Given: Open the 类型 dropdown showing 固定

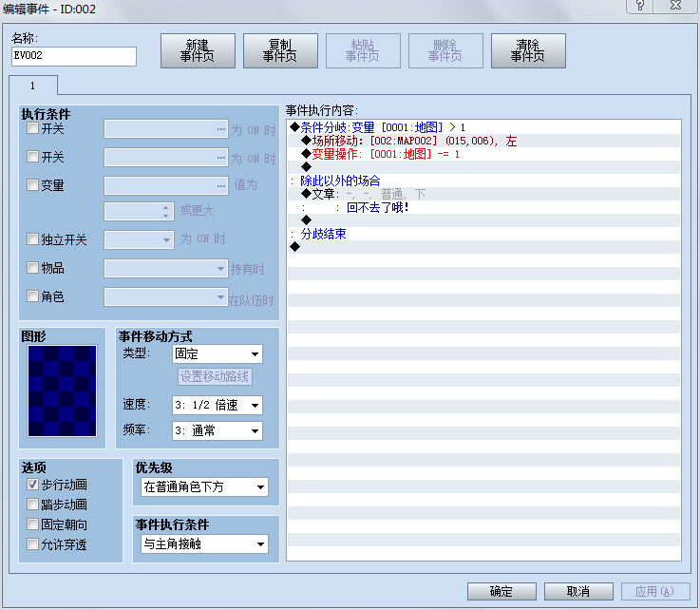Looking at the screenshot, I should point(218,354).
